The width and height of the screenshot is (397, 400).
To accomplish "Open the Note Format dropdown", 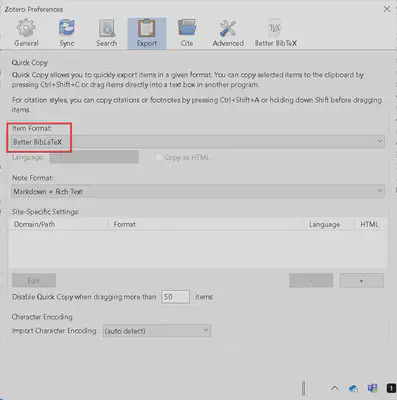I will coord(198,191).
